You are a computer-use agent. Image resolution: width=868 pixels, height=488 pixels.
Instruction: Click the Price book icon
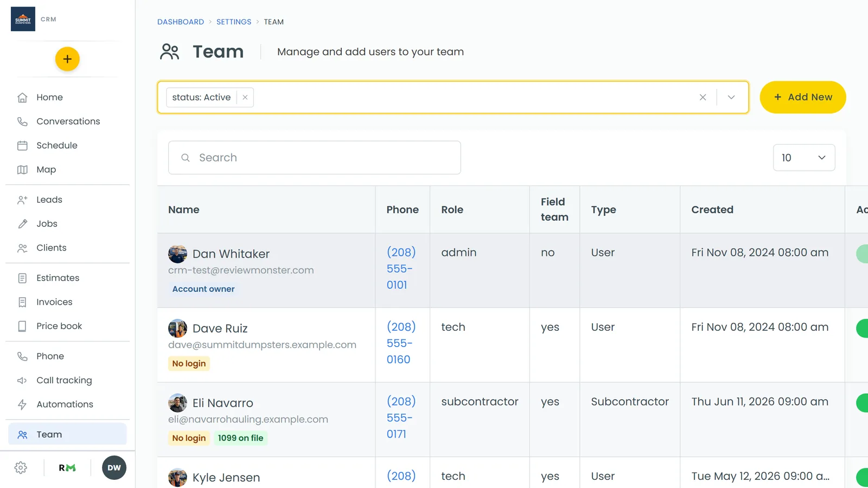(22, 326)
